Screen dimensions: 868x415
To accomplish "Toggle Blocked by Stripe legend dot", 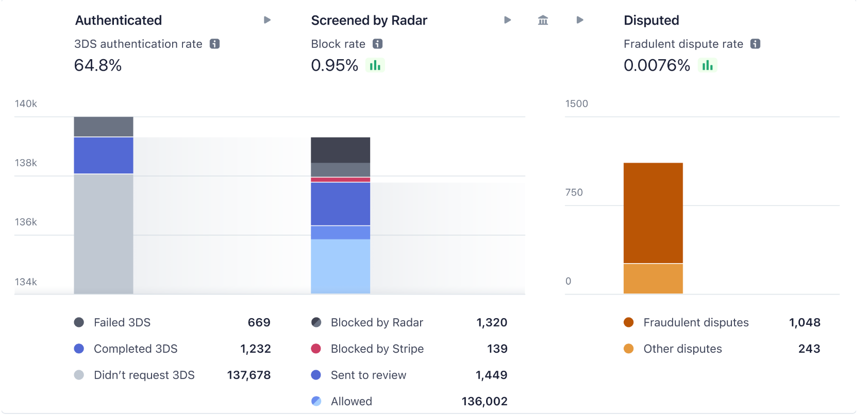I will [x=316, y=349].
